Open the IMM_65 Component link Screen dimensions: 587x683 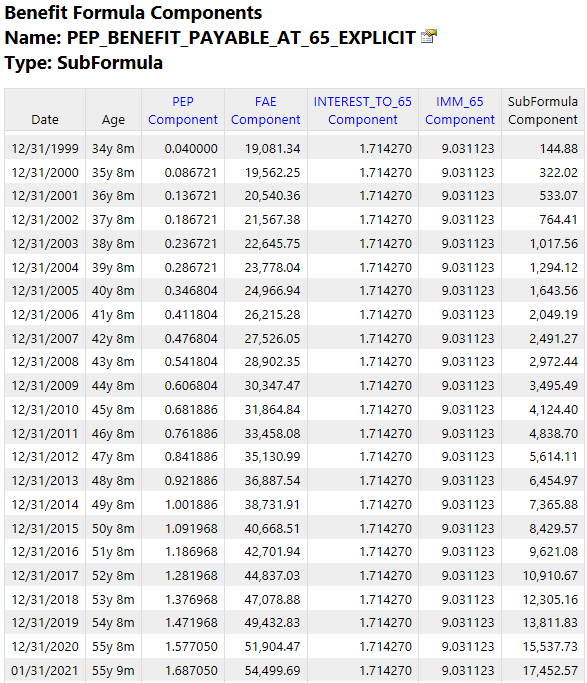pos(460,111)
